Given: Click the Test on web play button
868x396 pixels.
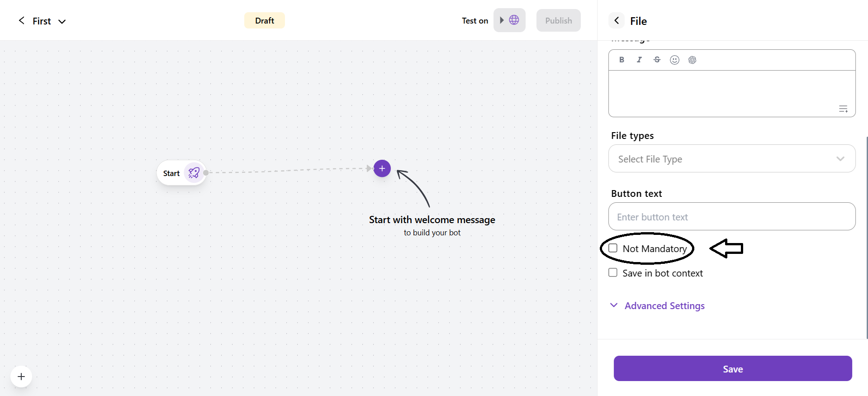Looking at the screenshot, I should (509, 20).
